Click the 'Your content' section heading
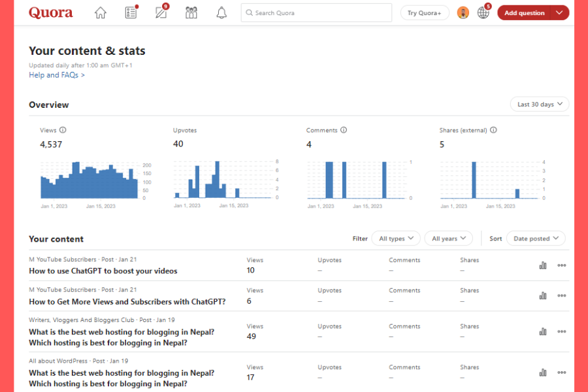588x392 pixels. click(x=56, y=239)
